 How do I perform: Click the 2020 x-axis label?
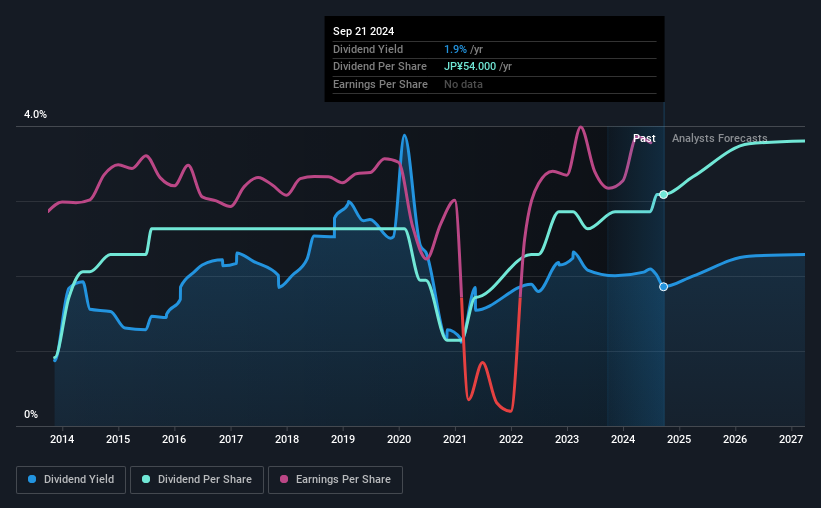(399, 439)
